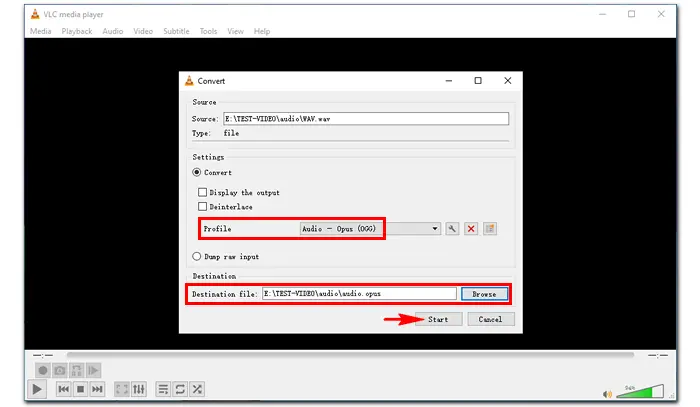Screen dimensions: 700x407
Task: Open the Playback menu
Action: (x=77, y=31)
